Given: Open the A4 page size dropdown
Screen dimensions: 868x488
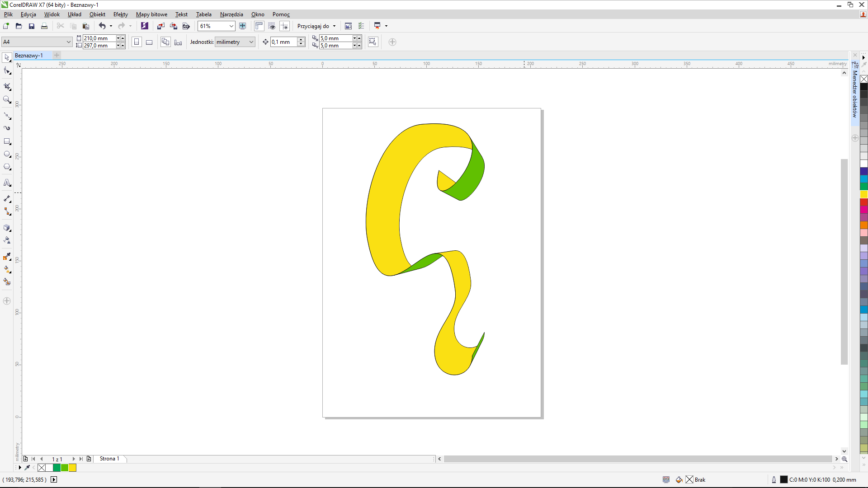Looking at the screenshot, I should pos(68,42).
